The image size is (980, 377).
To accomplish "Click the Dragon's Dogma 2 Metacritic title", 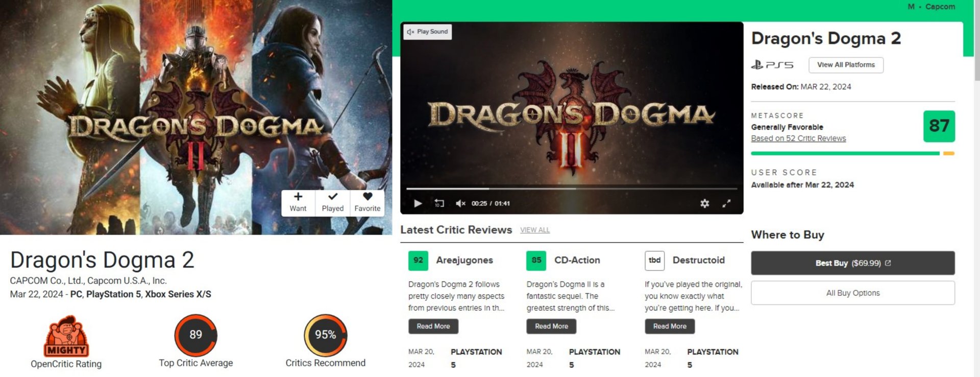I will click(826, 38).
